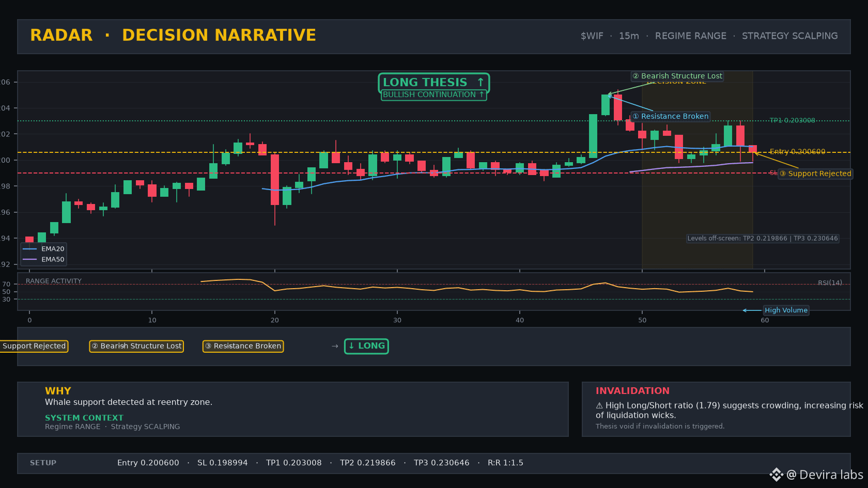The width and height of the screenshot is (868, 488).
Task: Click the 15m timeframe label
Action: point(629,36)
